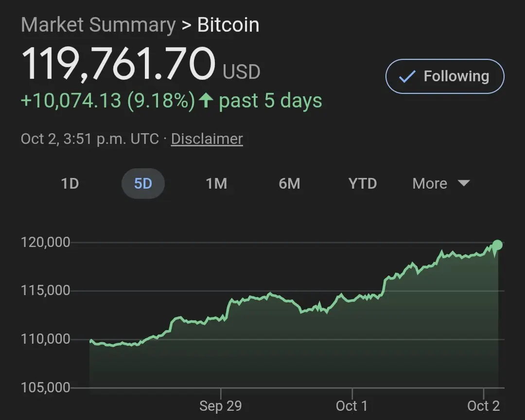Click the USD currency label
Viewport: 525px width, 420px height.
(x=242, y=72)
